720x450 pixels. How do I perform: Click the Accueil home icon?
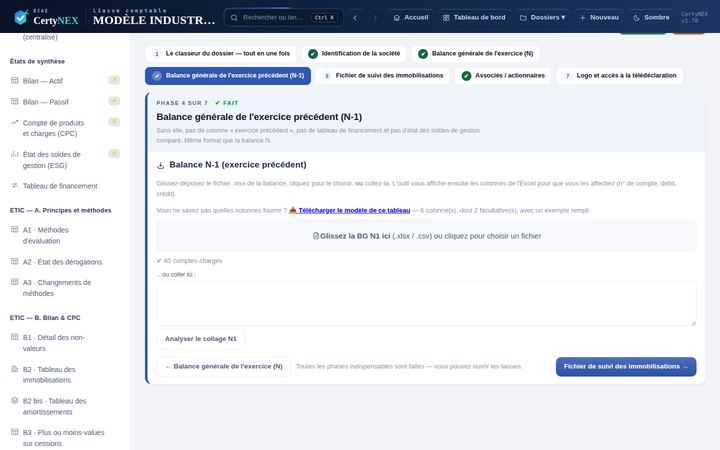[397, 17]
